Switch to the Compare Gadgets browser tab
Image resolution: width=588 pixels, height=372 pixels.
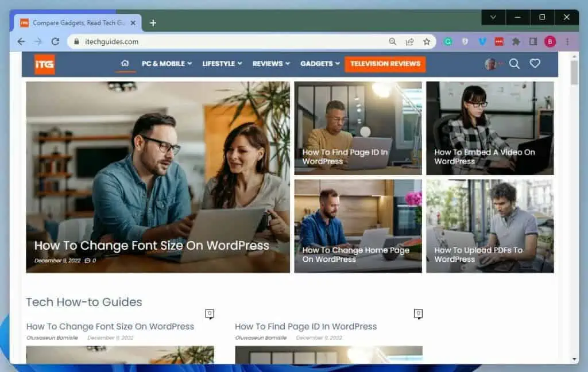coord(73,22)
